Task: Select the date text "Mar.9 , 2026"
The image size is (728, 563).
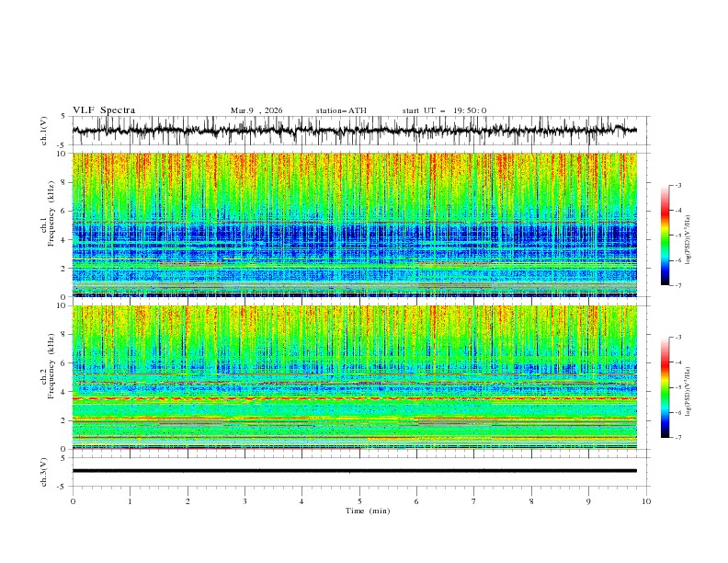Action: coord(256,110)
